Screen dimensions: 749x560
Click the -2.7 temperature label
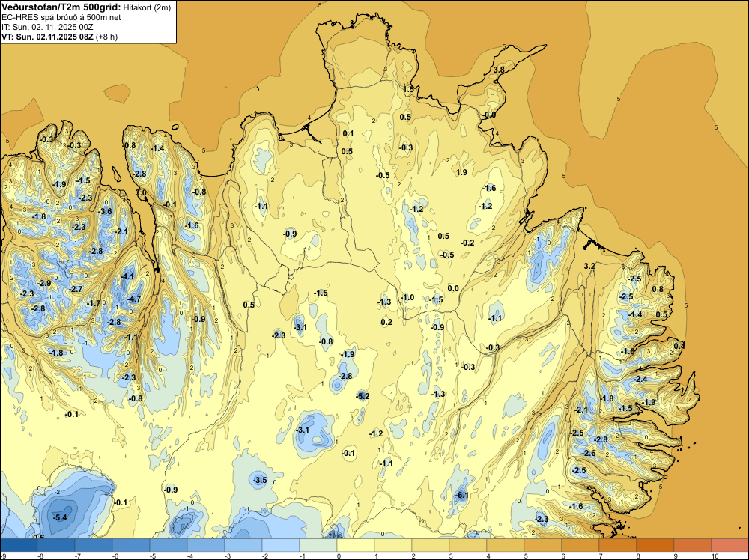tap(76, 289)
